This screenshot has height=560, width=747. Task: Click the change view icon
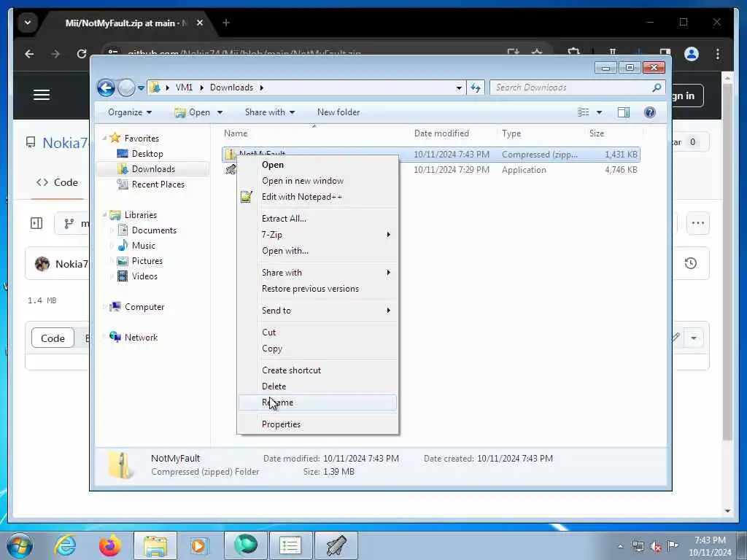pyautogui.click(x=583, y=112)
